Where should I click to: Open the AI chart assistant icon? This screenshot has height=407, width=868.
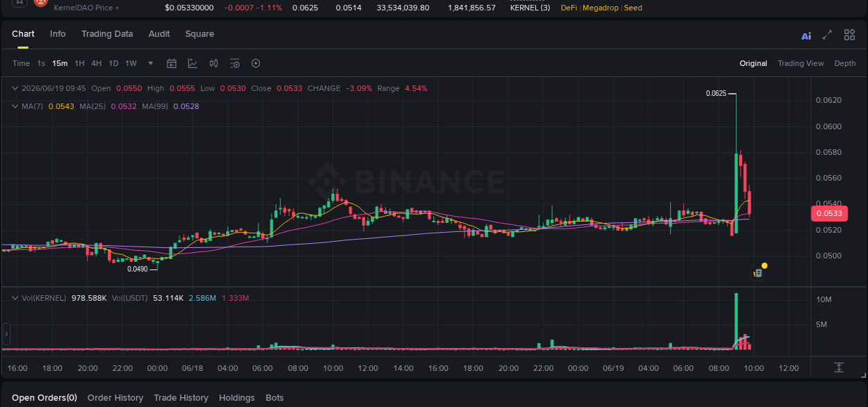806,35
